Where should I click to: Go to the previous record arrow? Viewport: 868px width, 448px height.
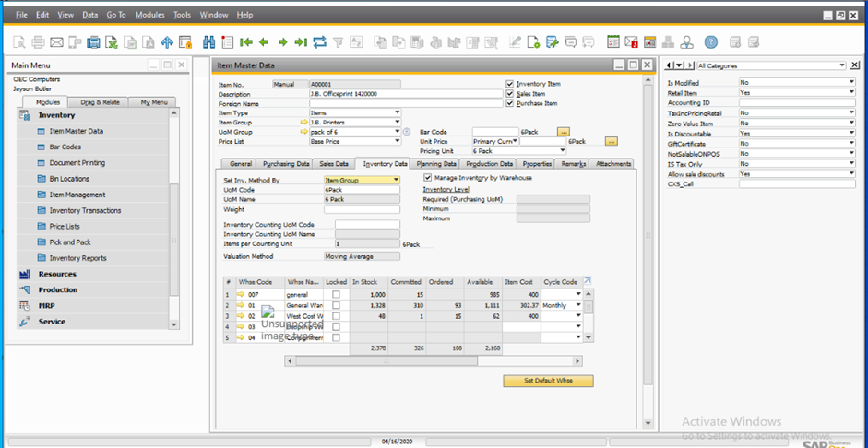pyautogui.click(x=264, y=42)
